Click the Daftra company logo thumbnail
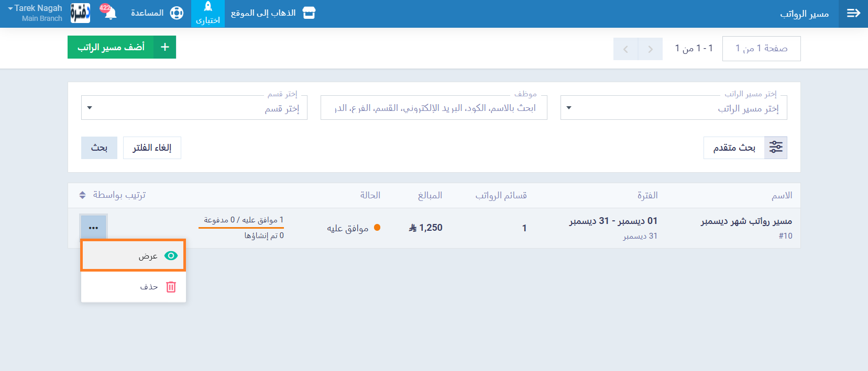Screen dimensions: 868x371 80,13
